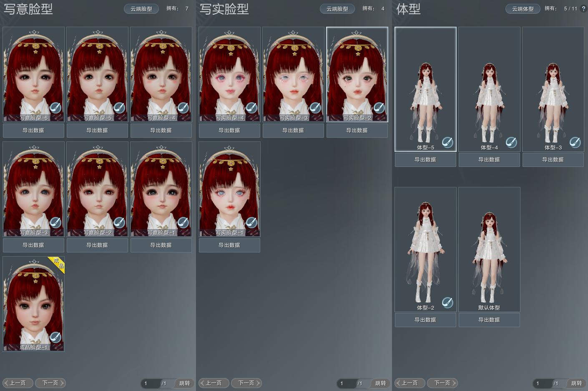Apply brush icon on 成品脸型-1 card
This screenshot has height=391, width=588.
[x=55, y=337]
